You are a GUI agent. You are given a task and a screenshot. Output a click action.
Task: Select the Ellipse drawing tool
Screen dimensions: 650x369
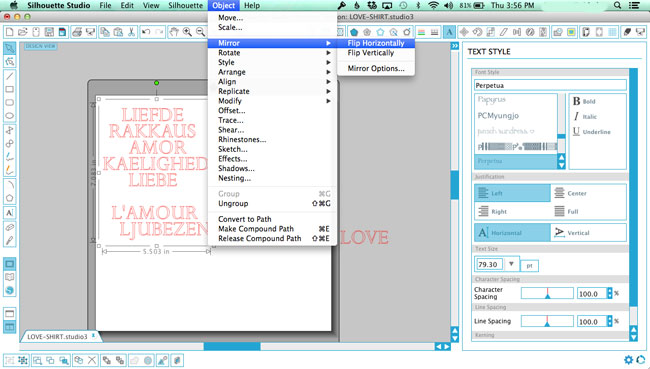click(10, 116)
